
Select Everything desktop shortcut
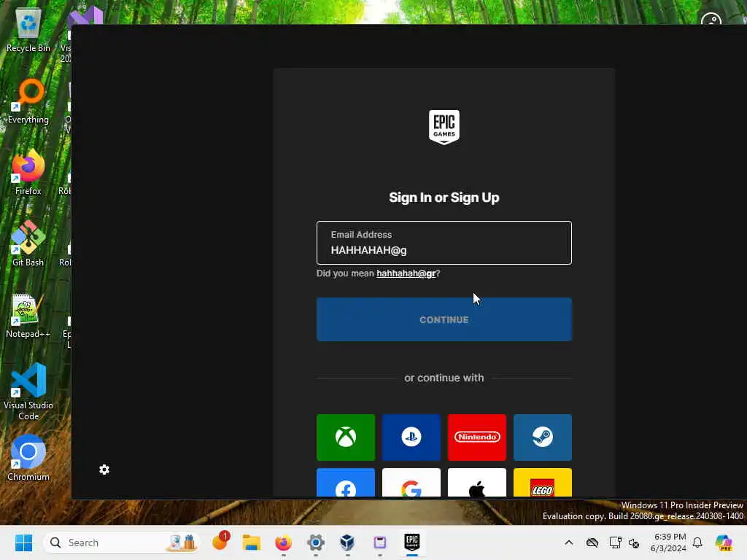tap(28, 101)
